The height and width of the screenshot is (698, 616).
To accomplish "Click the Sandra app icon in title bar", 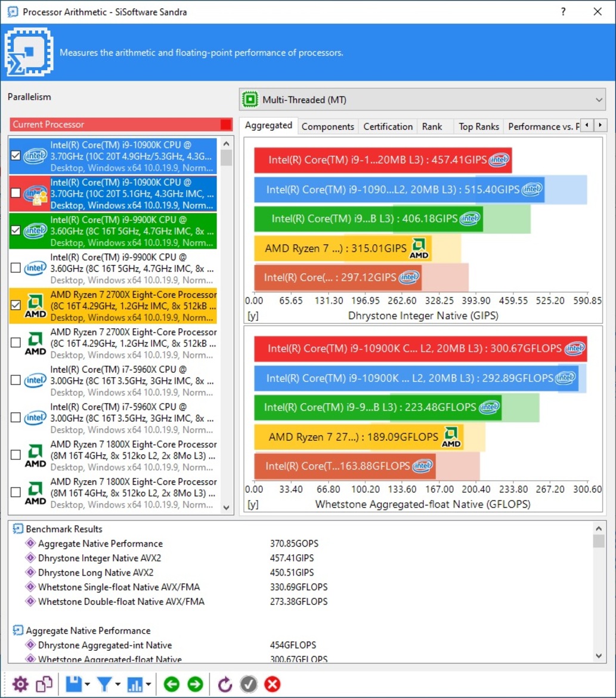I will (13, 11).
